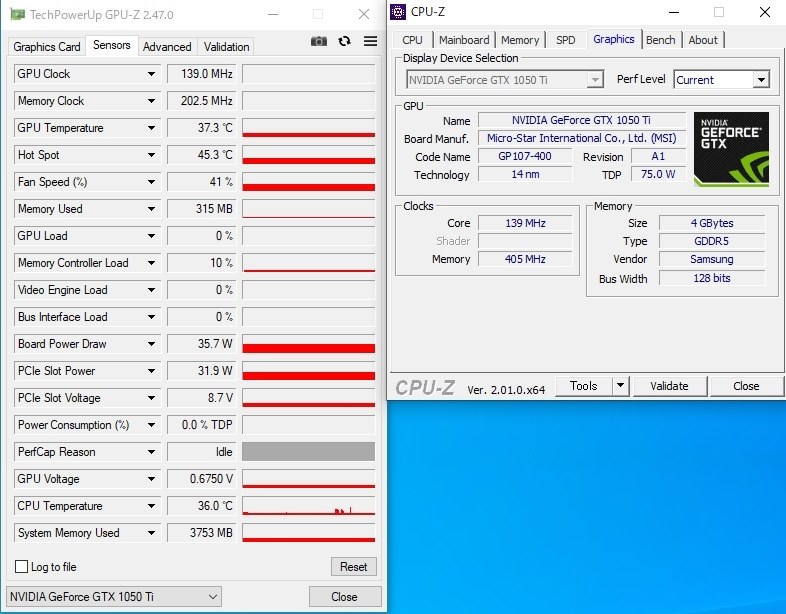The height and width of the screenshot is (614, 786).
Task: Click the Reset button in GPU-Z
Action: point(353,566)
